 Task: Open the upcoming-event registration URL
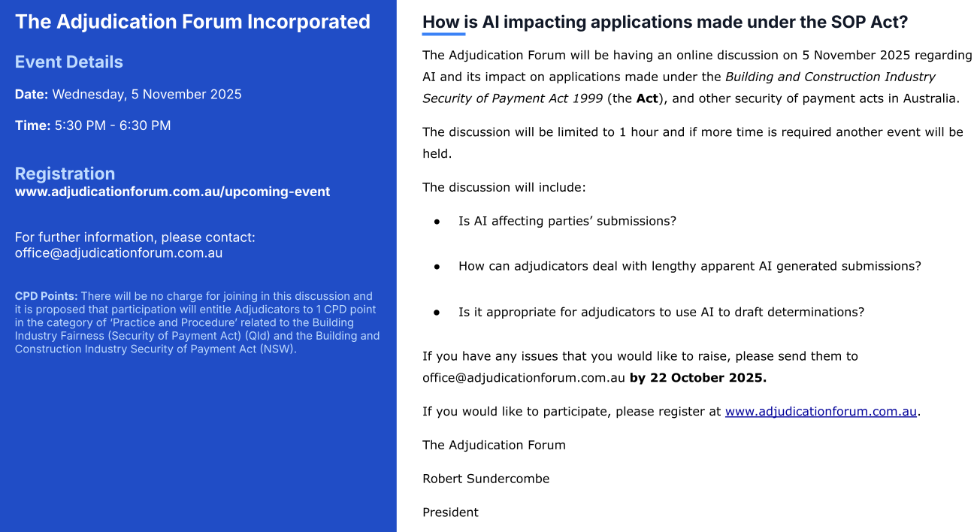(x=172, y=192)
